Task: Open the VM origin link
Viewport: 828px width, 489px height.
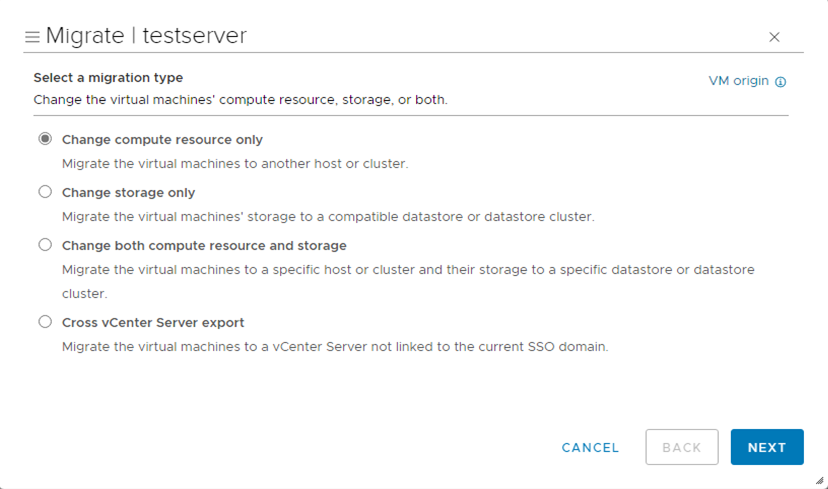Action: pos(738,81)
